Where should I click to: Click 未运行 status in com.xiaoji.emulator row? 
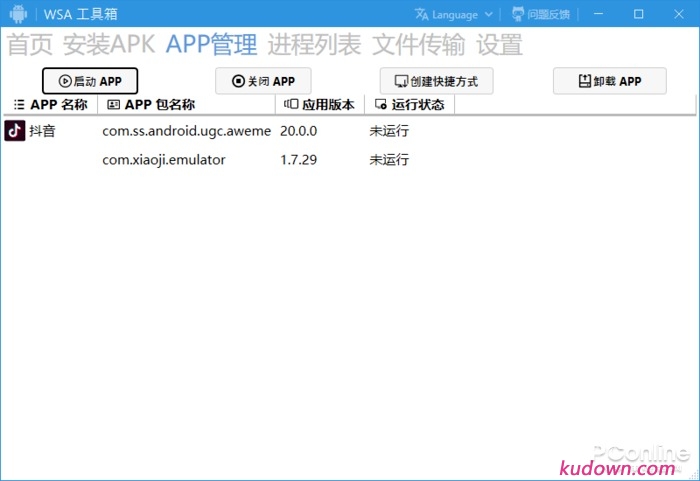click(x=389, y=159)
